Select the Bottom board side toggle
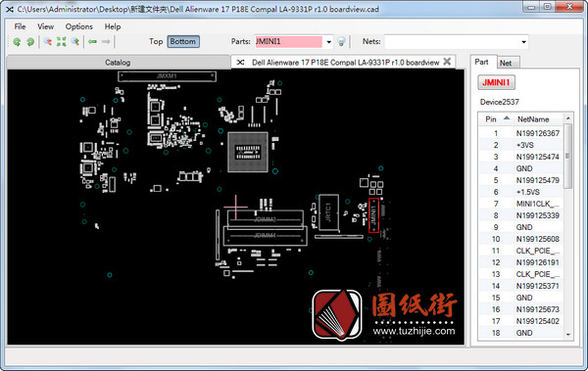The width and height of the screenshot is (588, 371). pyautogui.click(x=183, y=41)
